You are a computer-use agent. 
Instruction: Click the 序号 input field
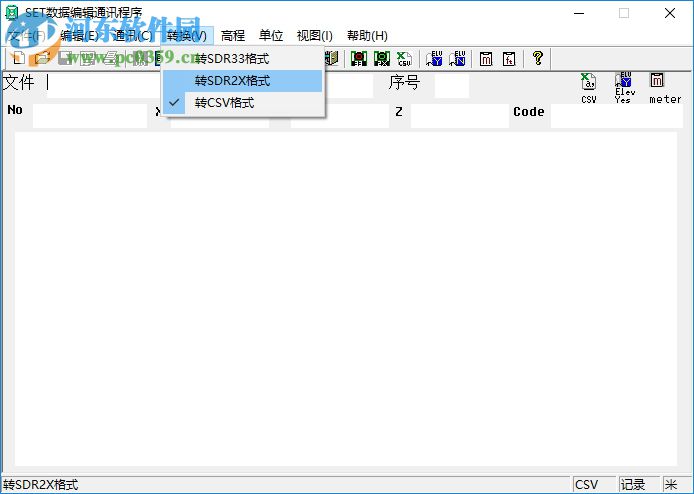(451, 86)
